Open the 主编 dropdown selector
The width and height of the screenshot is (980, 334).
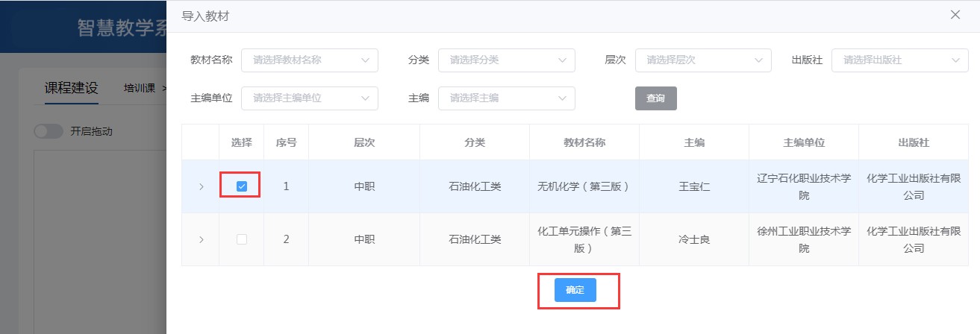click(506, 98)
